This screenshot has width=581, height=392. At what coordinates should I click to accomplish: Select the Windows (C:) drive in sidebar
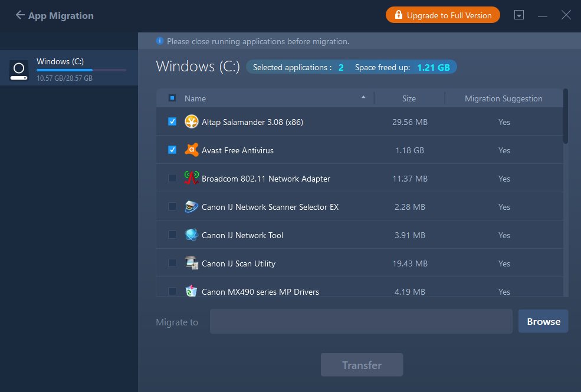(x=68, y=68)
